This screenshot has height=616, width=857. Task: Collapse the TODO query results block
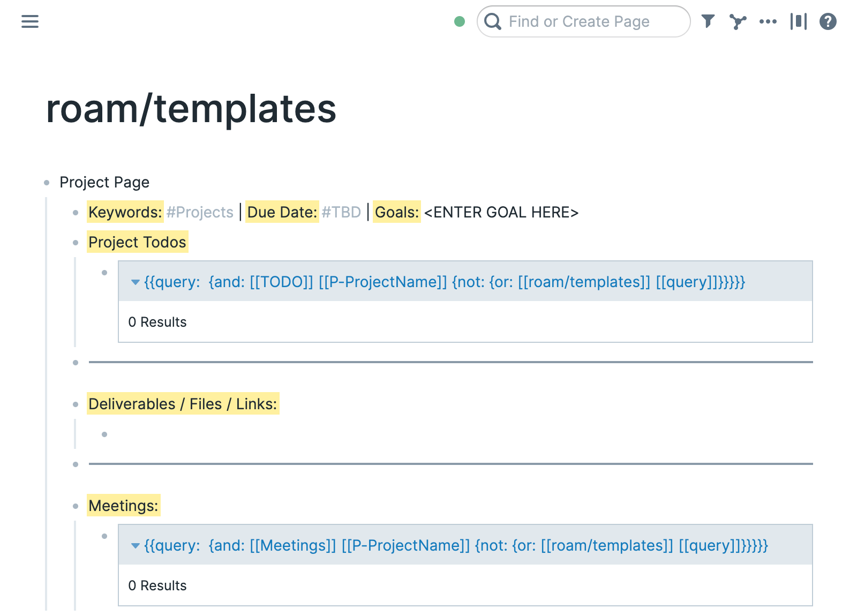click(136, 282)
